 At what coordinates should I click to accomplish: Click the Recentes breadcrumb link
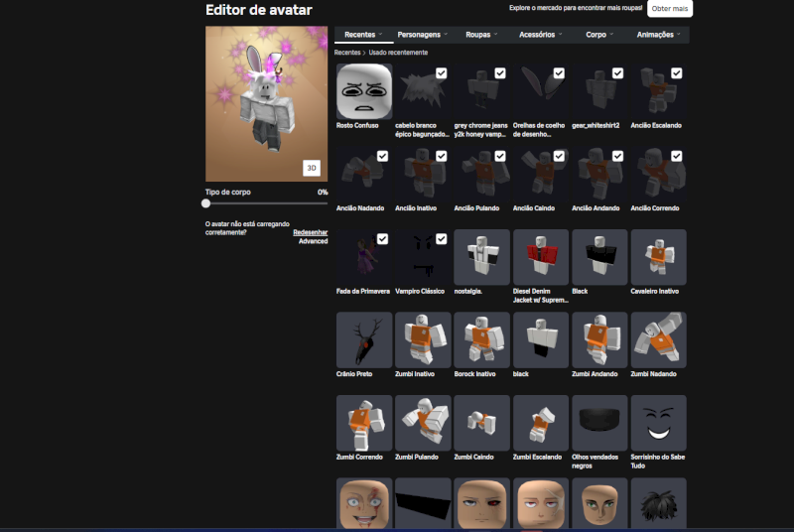coord(346,53)
